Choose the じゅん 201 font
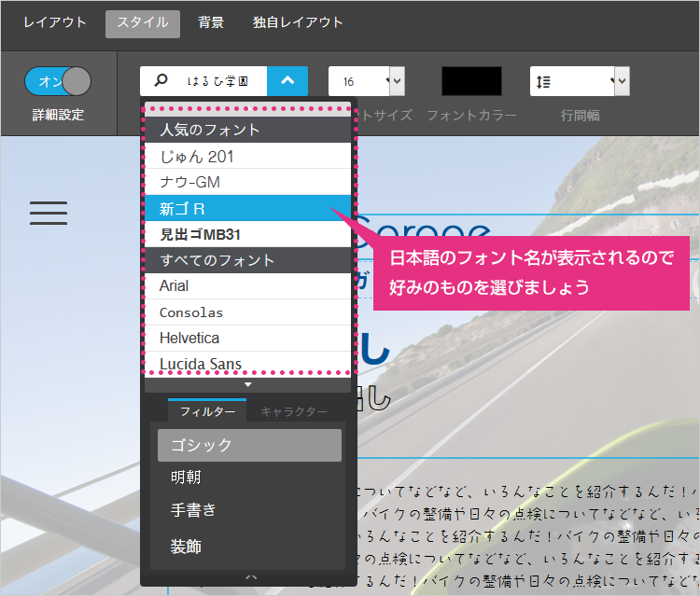The height and width of the screenshot is (596, 700). click(247, 156)
